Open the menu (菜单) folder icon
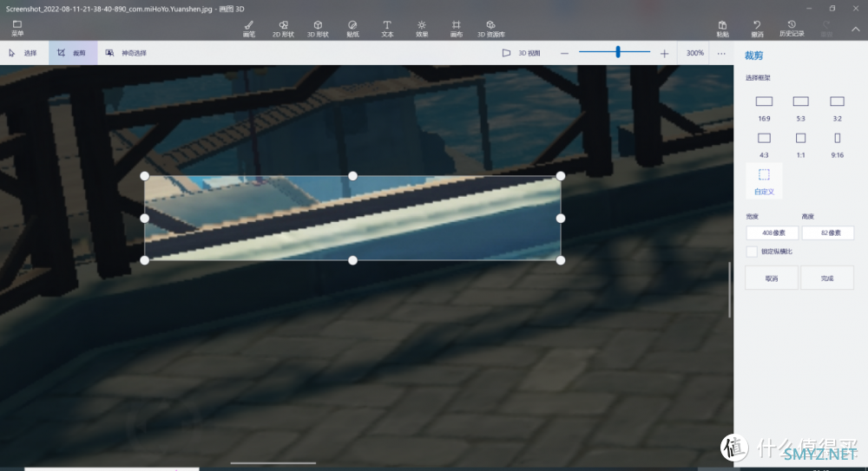The width and height of the screenshot is (868, 471). [17, 28]
